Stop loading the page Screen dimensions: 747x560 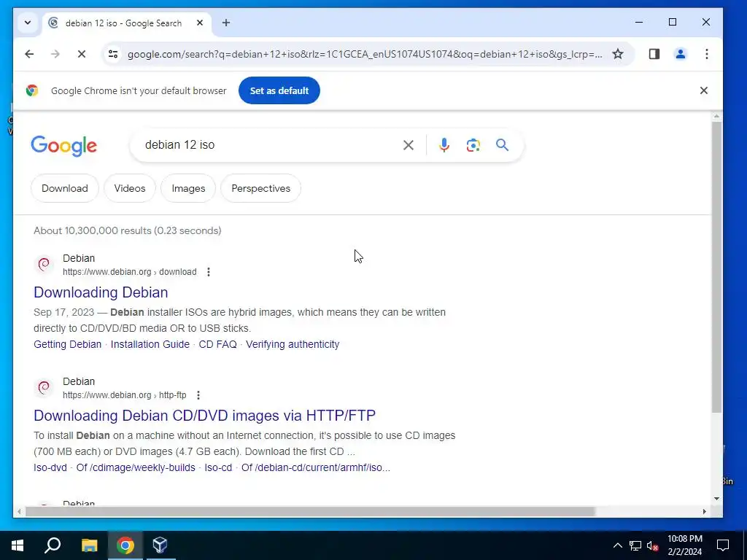82,54
